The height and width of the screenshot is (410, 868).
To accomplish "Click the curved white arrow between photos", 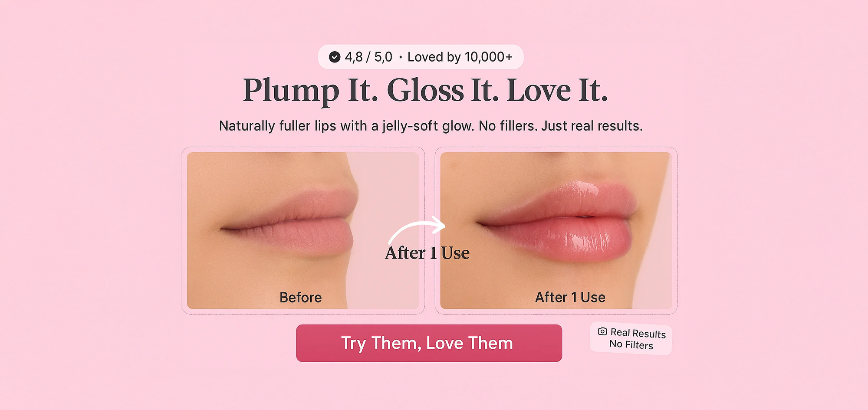I will click(417, 231).
